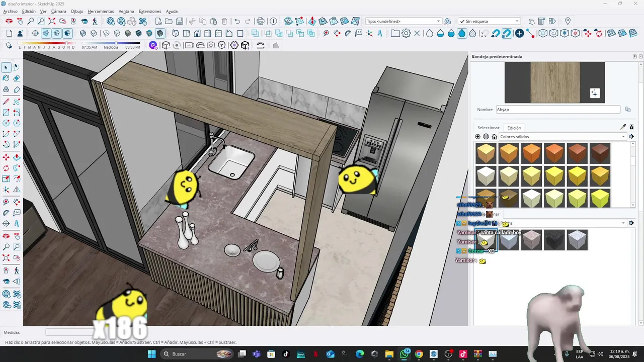Toggle the highlighted magnet snapping icon

[x=507, y=33]
